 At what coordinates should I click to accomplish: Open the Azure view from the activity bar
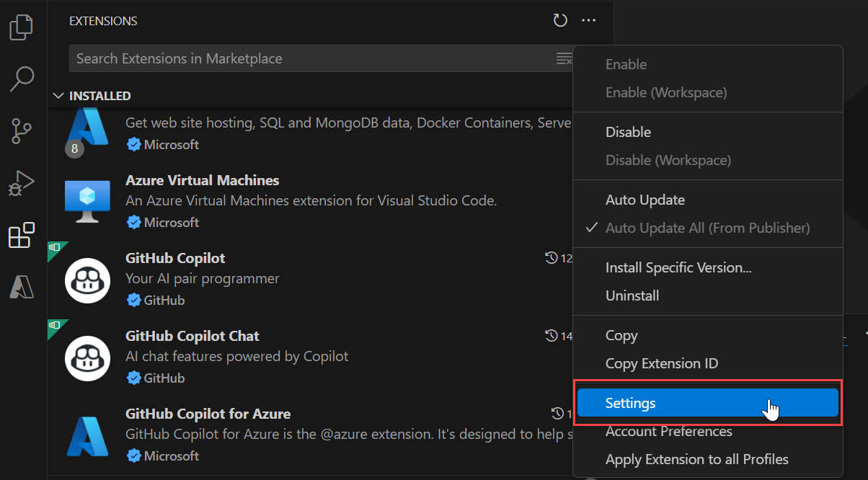click(21, 287)
